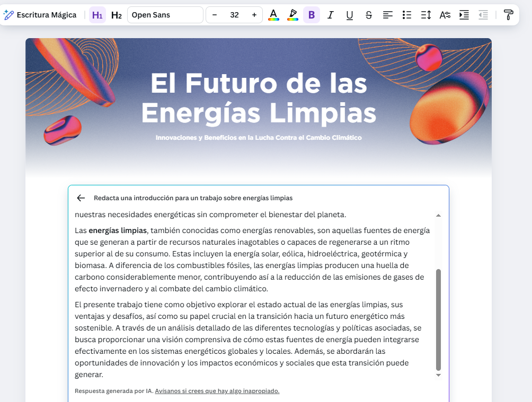Apply italic formatting
Viewport: 532px width, 402px height.
click(330, 15)
